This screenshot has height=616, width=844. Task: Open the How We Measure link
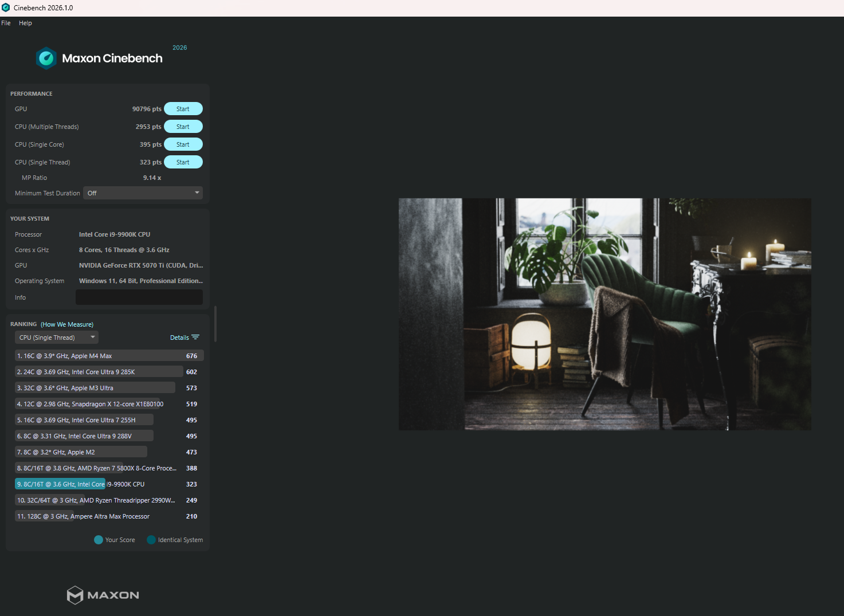click(67, 324)
